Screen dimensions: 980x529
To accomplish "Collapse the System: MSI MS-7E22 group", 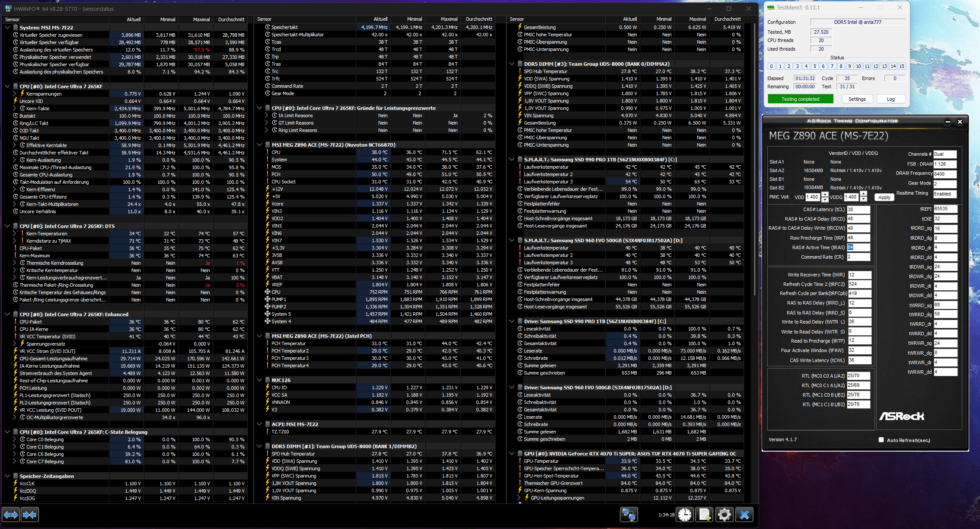I will point(7,27).
